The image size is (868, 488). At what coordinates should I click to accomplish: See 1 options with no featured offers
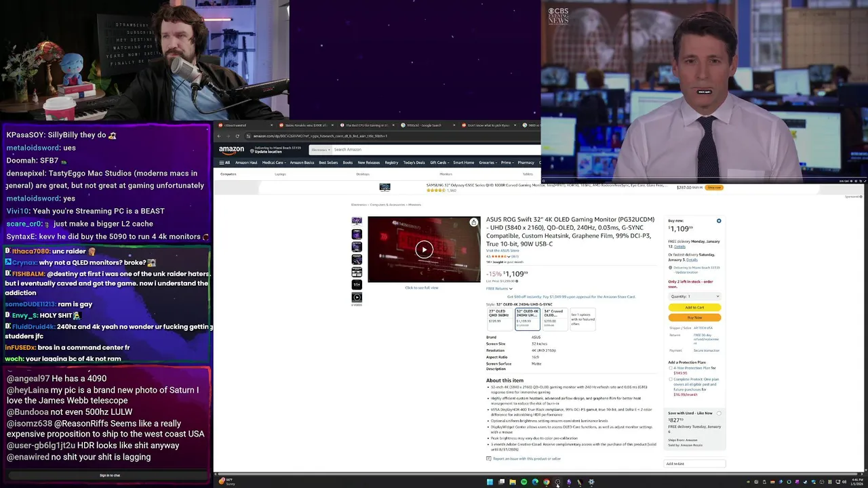pyautogui.click(x=583, y=319)
